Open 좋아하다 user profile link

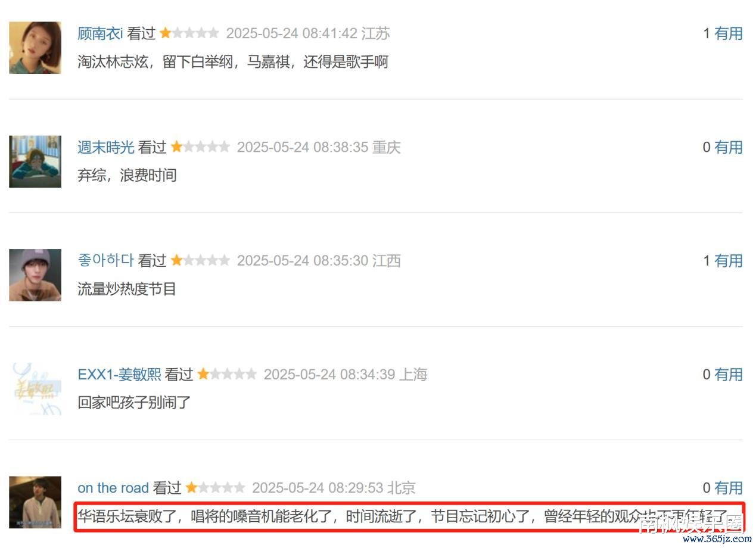click(x=106, y=260)
